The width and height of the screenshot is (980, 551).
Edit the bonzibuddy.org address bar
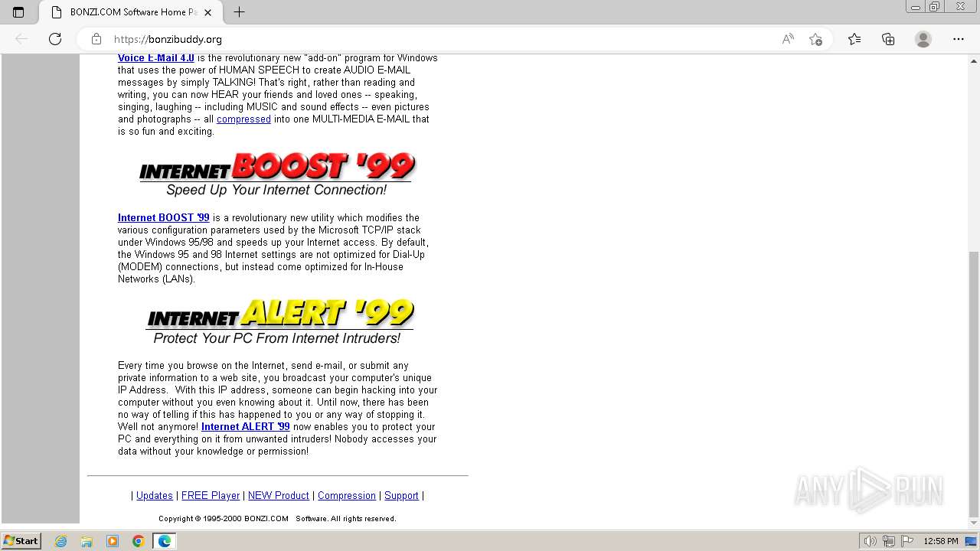click(440, 39)
